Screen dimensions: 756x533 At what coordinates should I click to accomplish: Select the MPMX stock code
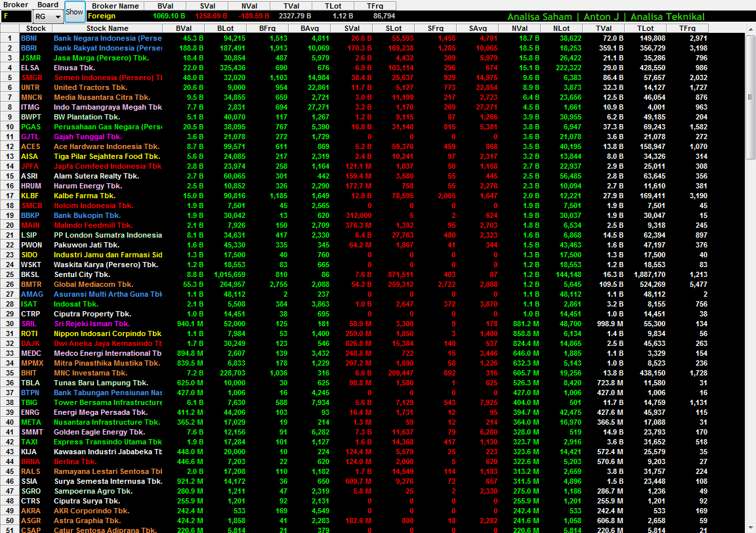(x=32, y=363)
